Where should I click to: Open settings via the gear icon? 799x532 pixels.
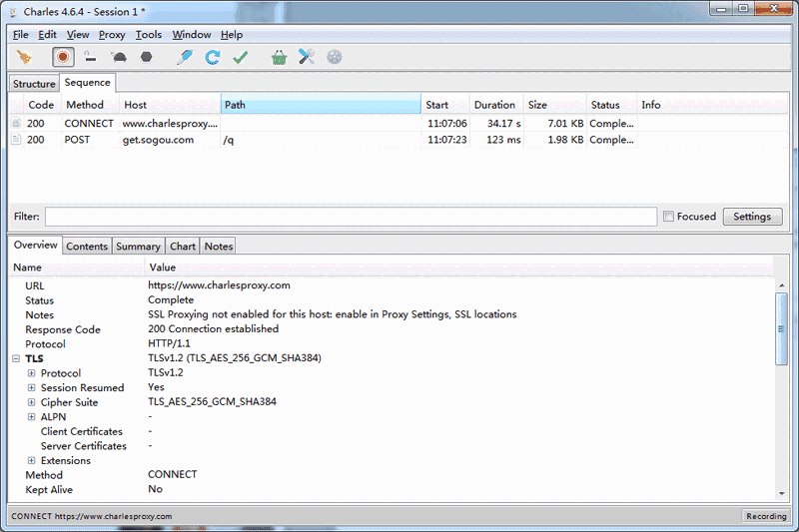334,58
